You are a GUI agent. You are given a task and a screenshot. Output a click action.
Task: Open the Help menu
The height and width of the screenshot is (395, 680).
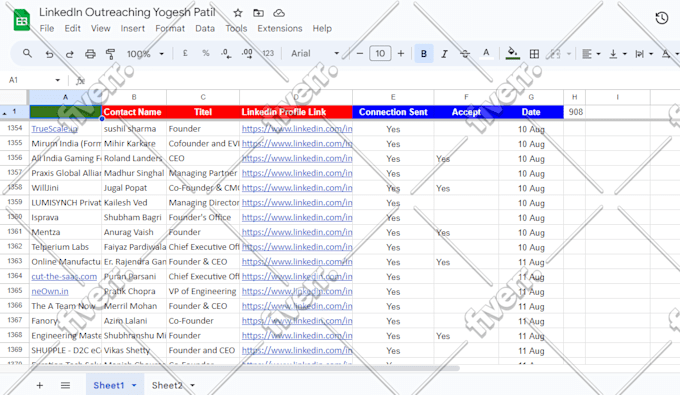pyautogui.click(x=322, y=28)
